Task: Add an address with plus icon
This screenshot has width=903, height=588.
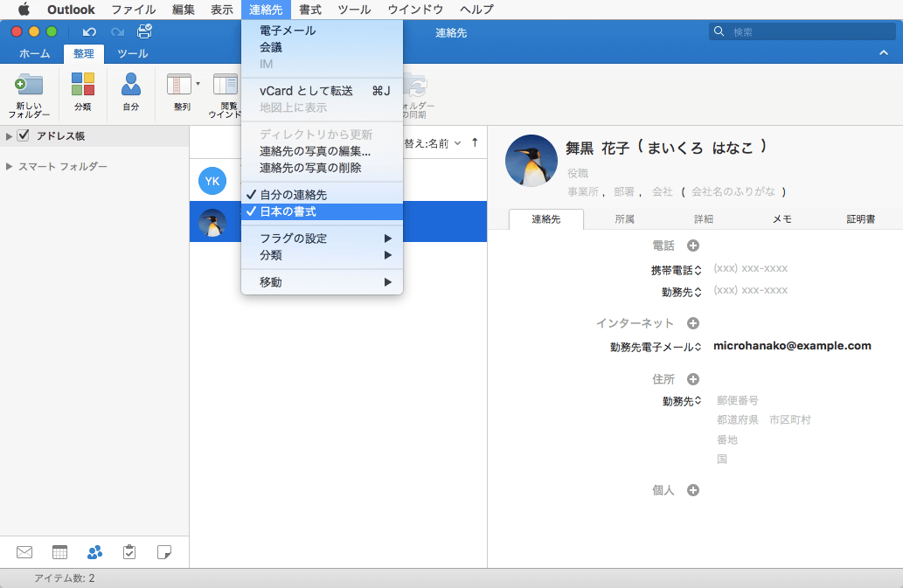Action: [x=693, y=379]
